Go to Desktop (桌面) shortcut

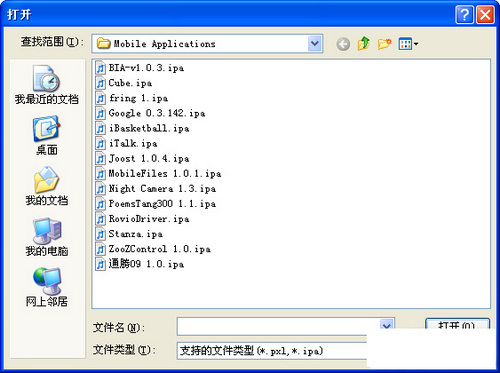[46, 135]
